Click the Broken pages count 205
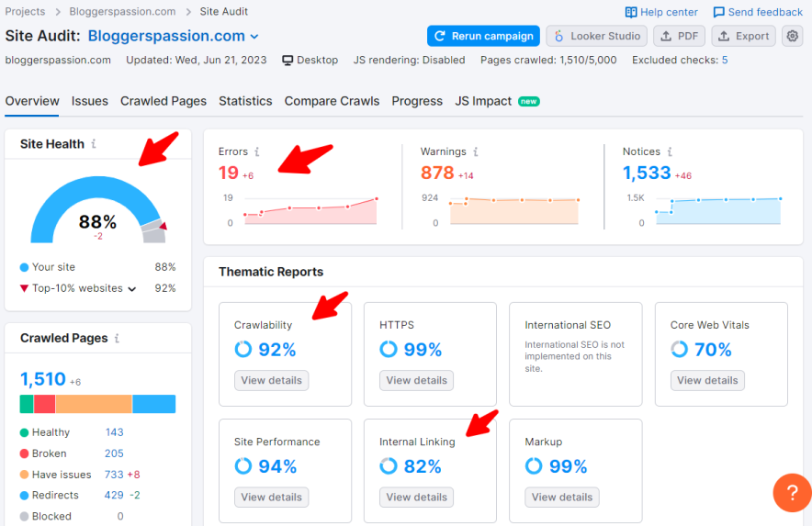This screenshot has height=526, width=812. pyautogui.click(x=114, y=453)
